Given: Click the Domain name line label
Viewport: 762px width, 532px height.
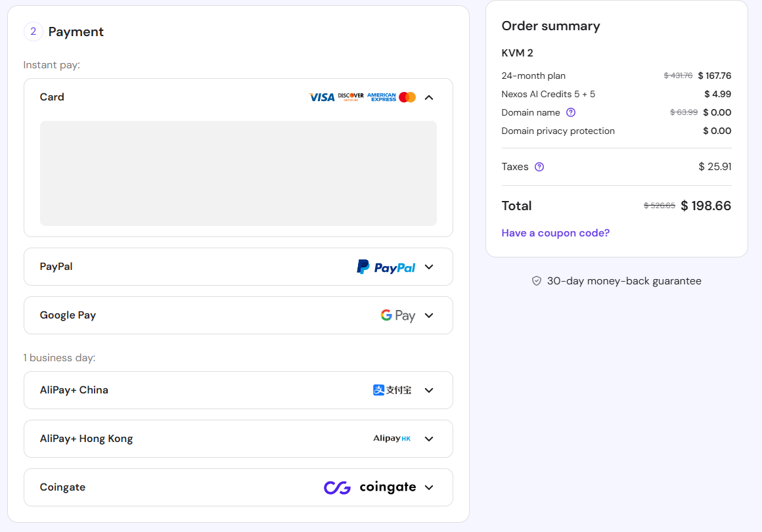Looking at the screenshot, I should [x=531, y=113].
